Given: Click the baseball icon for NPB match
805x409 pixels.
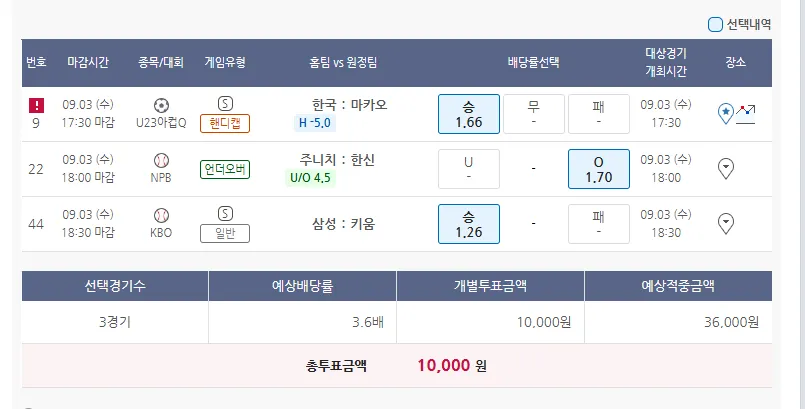Looking at the screenshot, I should pyautogui.click(x=161, y=160).
